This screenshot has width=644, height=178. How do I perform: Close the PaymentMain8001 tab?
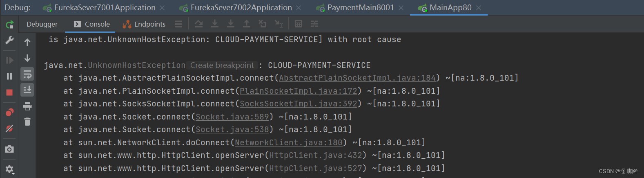(x=401, y=8)
